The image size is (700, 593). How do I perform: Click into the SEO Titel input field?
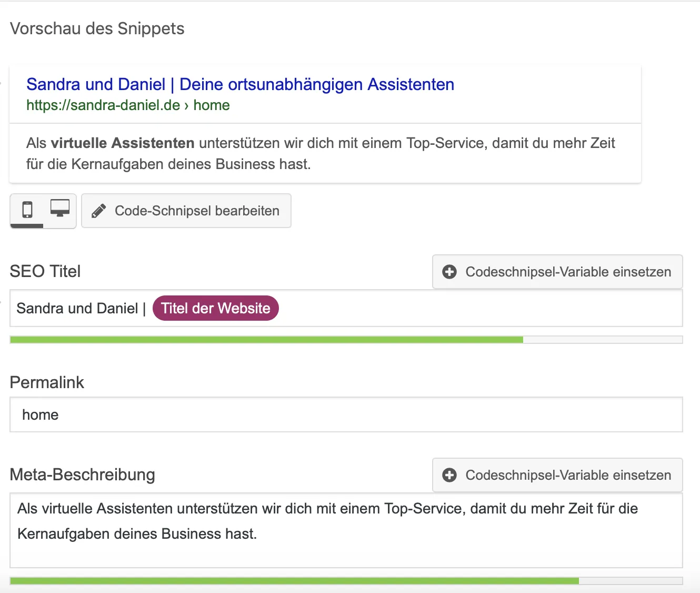tap(346, 308)
